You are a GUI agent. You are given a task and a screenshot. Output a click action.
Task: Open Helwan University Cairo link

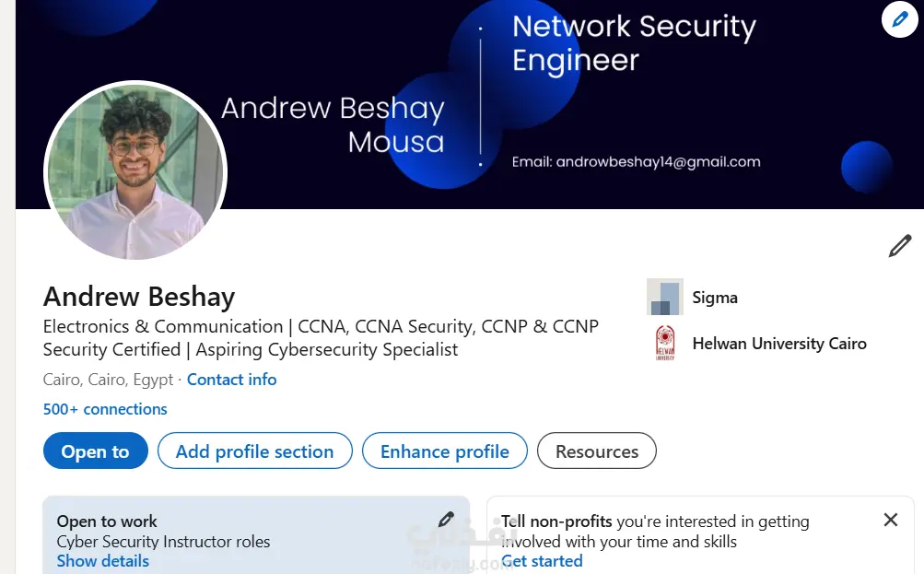779,344
